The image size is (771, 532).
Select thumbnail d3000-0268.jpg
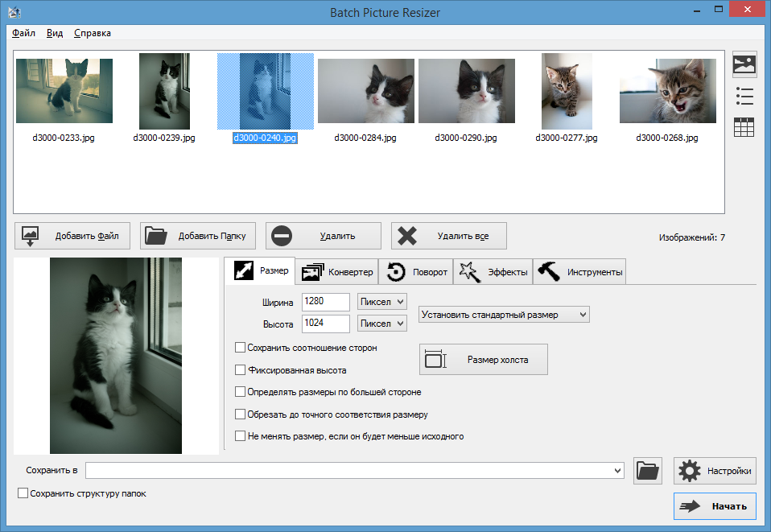(x=667, y=97)
